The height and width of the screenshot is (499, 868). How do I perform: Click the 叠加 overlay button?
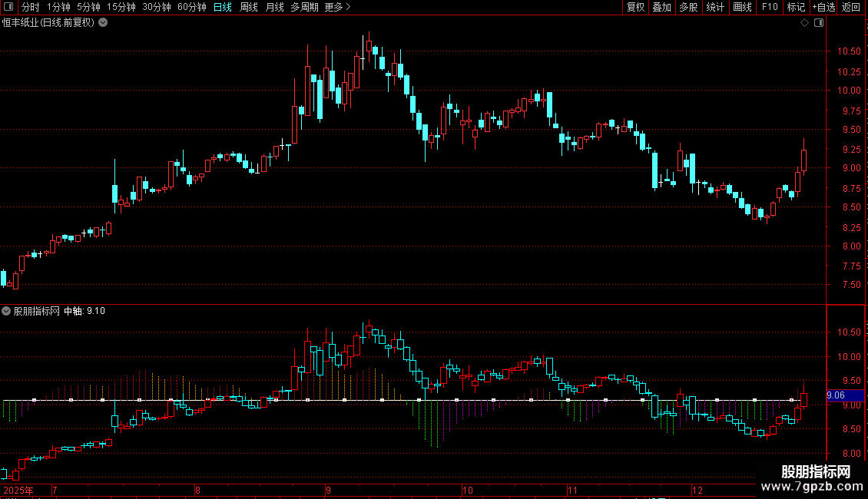pos(661,7)
